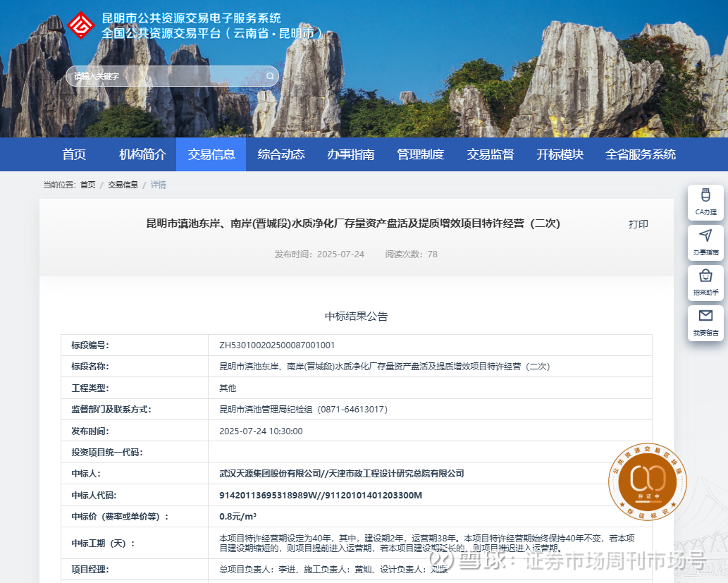Click the 打印 print button
The height and width of the screenshot is (583, 728).
pyautogui.click(x=638, y=224)
